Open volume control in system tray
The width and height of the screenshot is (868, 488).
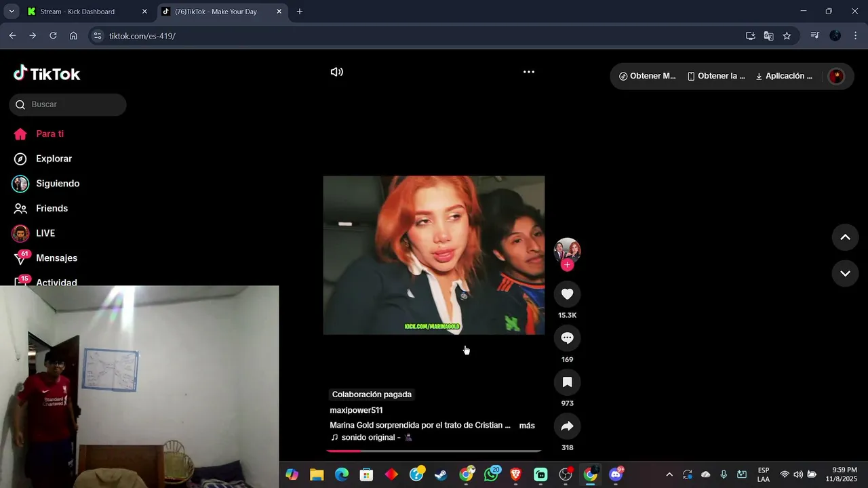coord(798,474)
